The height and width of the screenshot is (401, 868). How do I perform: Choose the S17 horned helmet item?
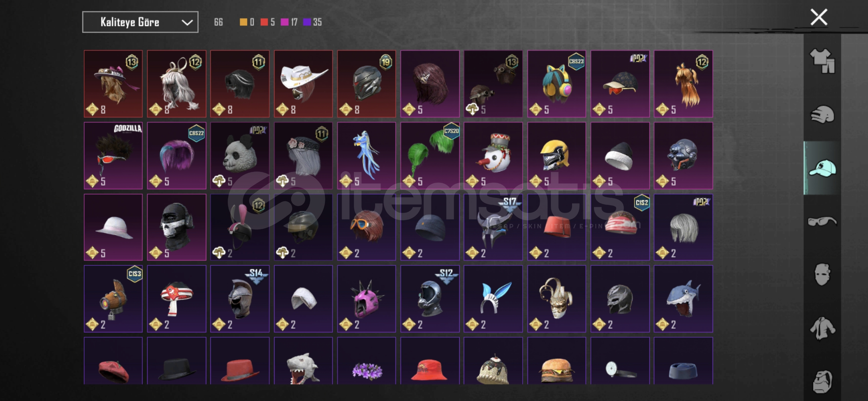(493, 227)
